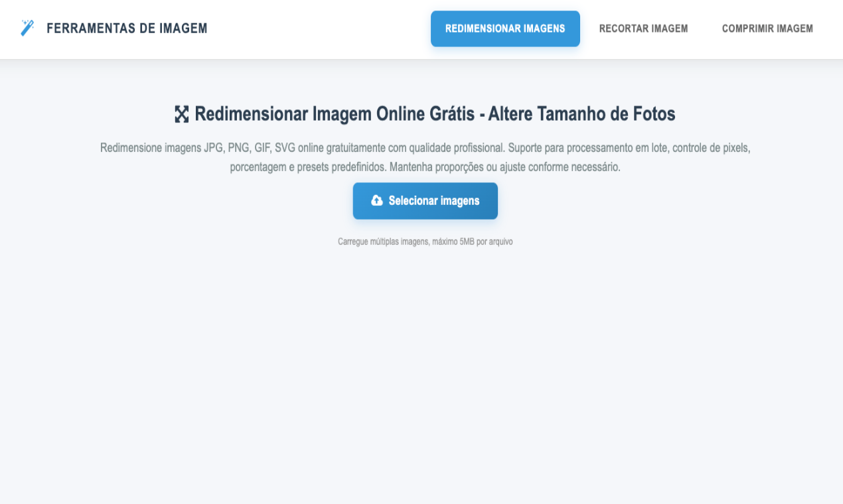Viewport: 843px width, 504px height.
Task: Click the page heading about redimensionar imagem
Action: [434, 114]
